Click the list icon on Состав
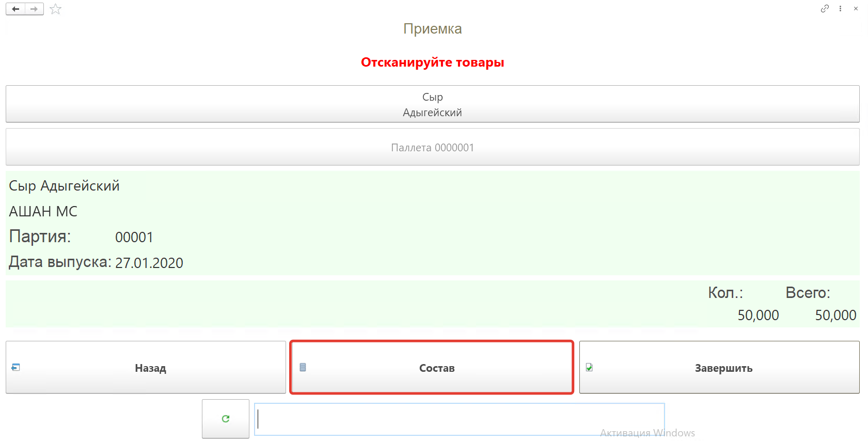868x441 pixels. (303, 367)
